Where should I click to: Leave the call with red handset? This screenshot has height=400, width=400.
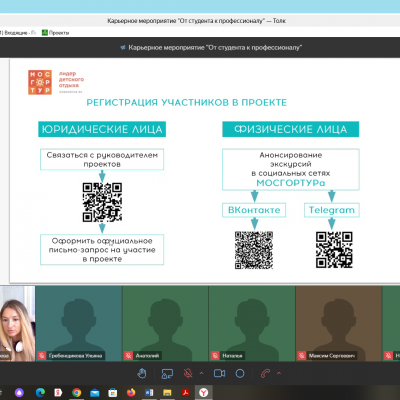[x=265, y=373]
